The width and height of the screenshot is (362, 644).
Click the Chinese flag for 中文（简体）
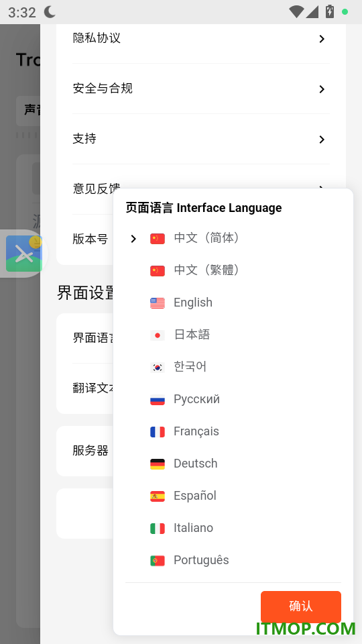pos(157,239)
